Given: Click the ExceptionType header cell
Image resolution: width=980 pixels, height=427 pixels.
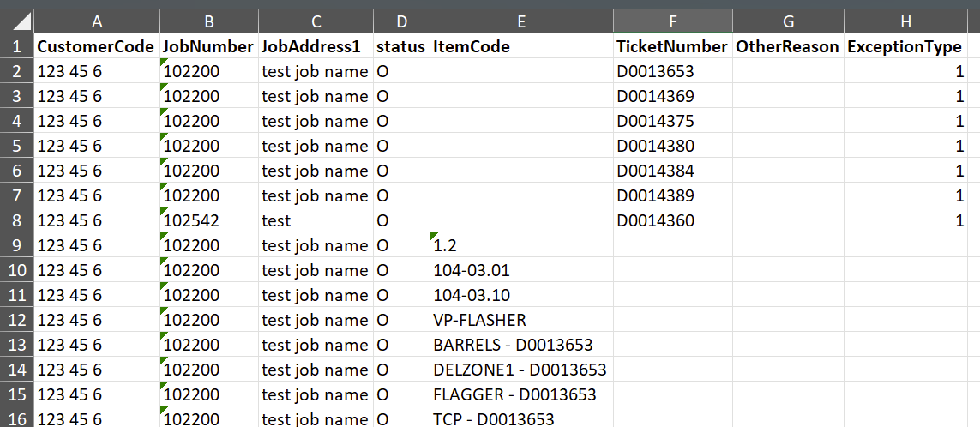Looking at the screenshot, I should coord(905,46).
